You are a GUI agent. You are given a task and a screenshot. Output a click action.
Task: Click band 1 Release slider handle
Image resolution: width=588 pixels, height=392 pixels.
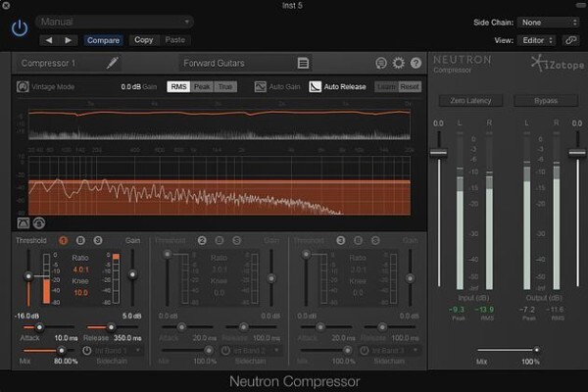coord(111,327)
